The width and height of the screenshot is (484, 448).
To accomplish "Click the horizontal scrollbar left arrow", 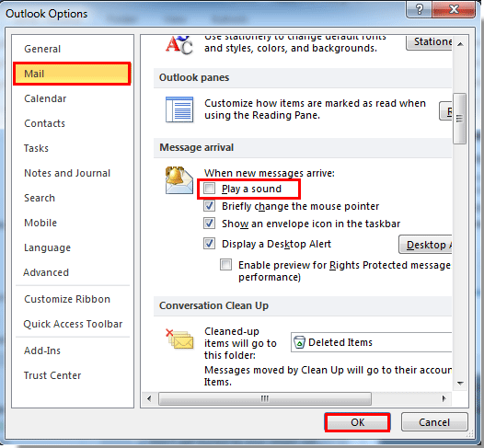I will point(149,398).
